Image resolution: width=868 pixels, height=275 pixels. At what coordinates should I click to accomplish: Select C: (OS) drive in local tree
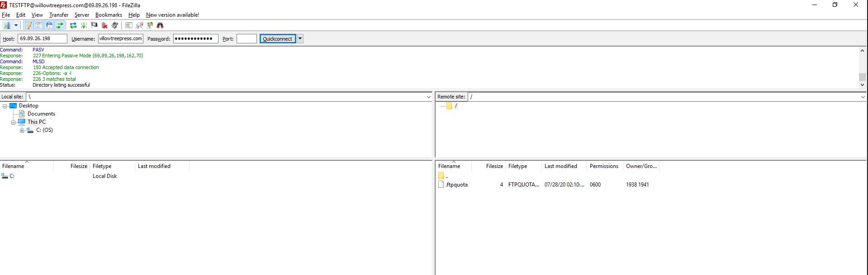coord(44,130)
